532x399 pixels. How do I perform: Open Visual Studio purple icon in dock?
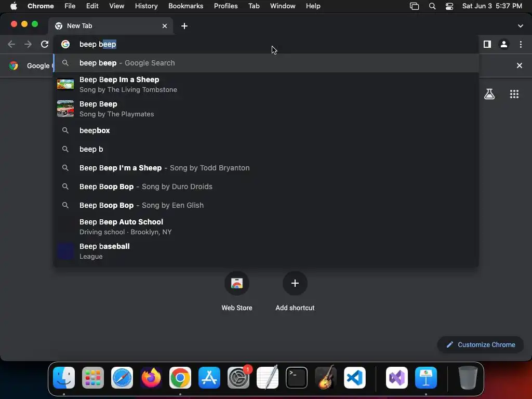point(396,378)
